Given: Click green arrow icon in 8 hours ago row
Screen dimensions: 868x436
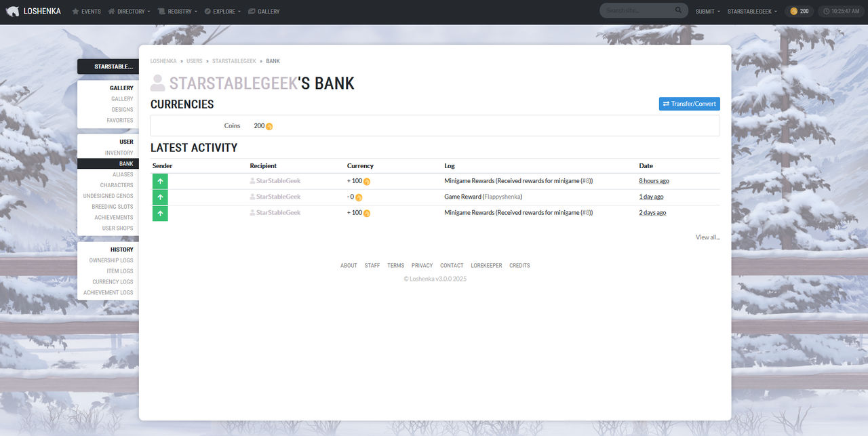Looking at the screenshot, I should click(160, 181).
